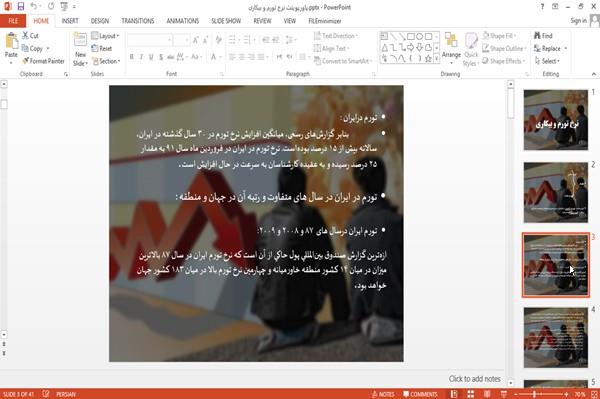Switch to the DESIGN tab
Viewport: 600px width, 399px height.
coord(100,21)
